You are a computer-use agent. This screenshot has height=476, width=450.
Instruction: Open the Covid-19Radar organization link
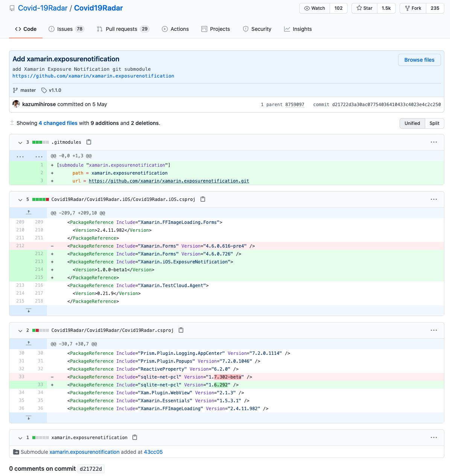[x=43, y=8]
